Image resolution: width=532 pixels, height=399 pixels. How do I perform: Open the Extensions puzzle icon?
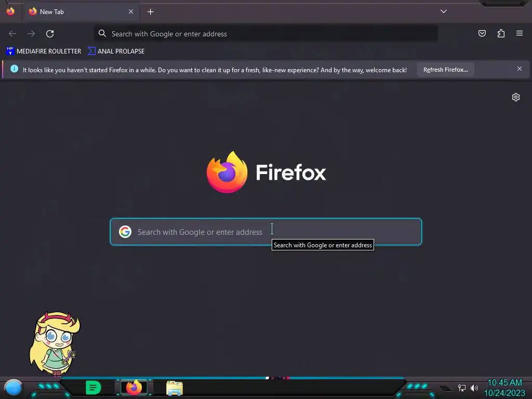tap(501, 33)
